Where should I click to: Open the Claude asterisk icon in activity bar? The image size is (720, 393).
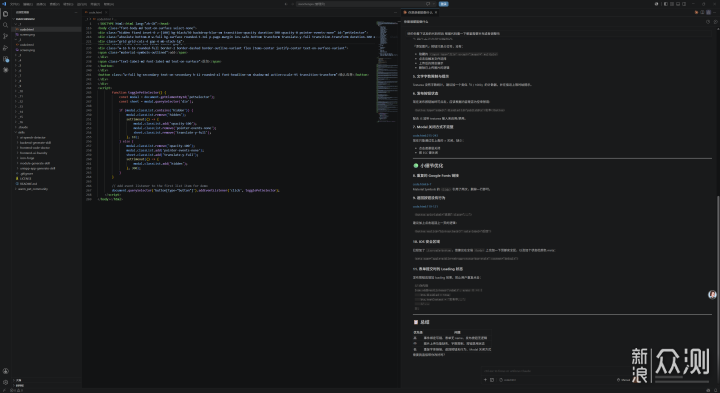tap(6, 70)
